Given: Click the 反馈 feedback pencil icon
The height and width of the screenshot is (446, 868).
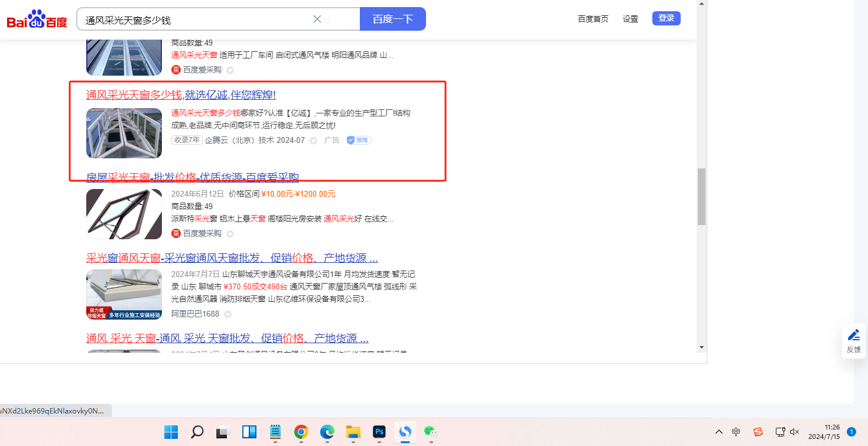Looking at the screenshot, I should 853,336.
